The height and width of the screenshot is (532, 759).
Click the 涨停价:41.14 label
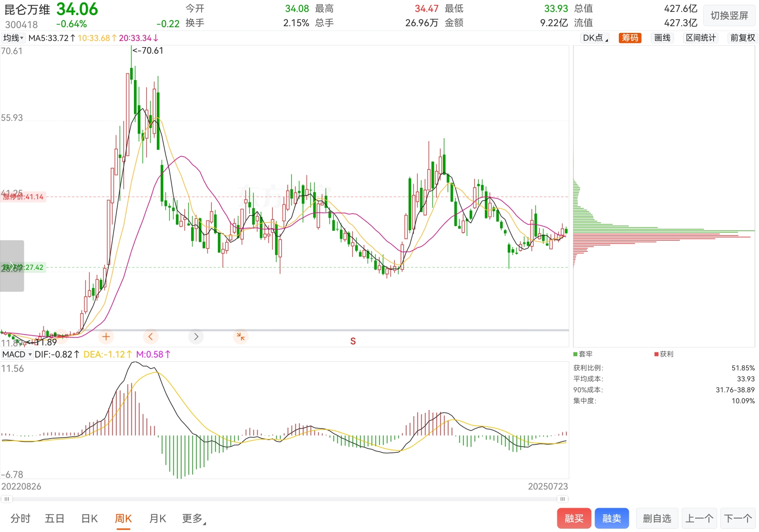pyautogui.click(x=23, y=196)
